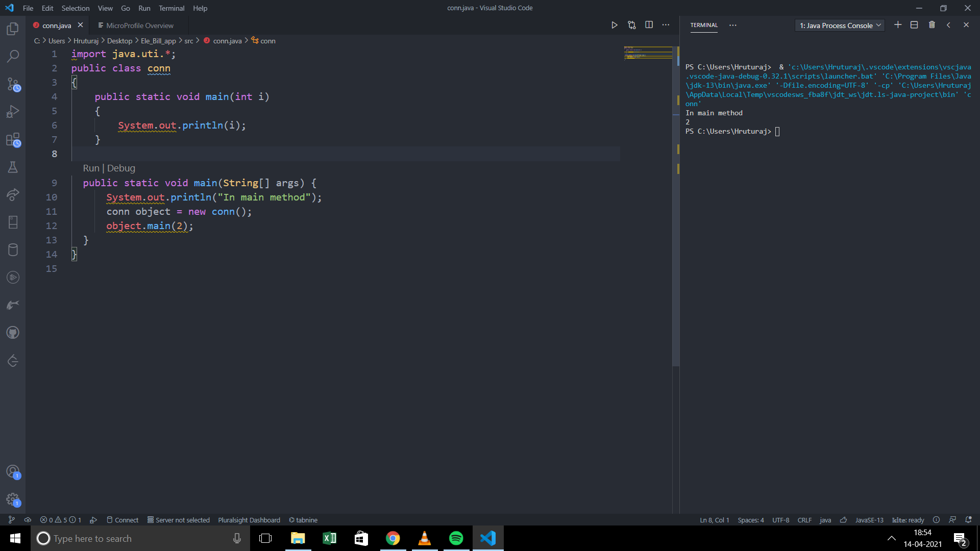Open Run and Debug view
The image size is (980, 551).
click(13, 112)
